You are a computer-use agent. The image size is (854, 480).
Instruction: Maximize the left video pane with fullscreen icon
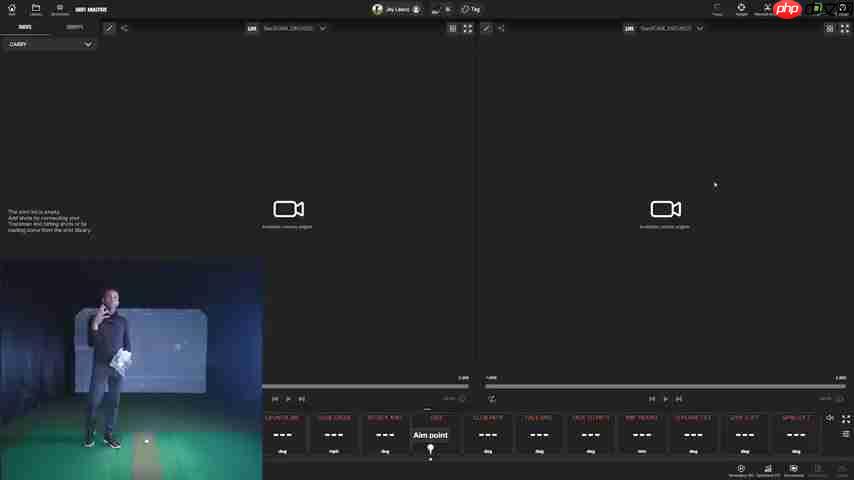[468, 28]
